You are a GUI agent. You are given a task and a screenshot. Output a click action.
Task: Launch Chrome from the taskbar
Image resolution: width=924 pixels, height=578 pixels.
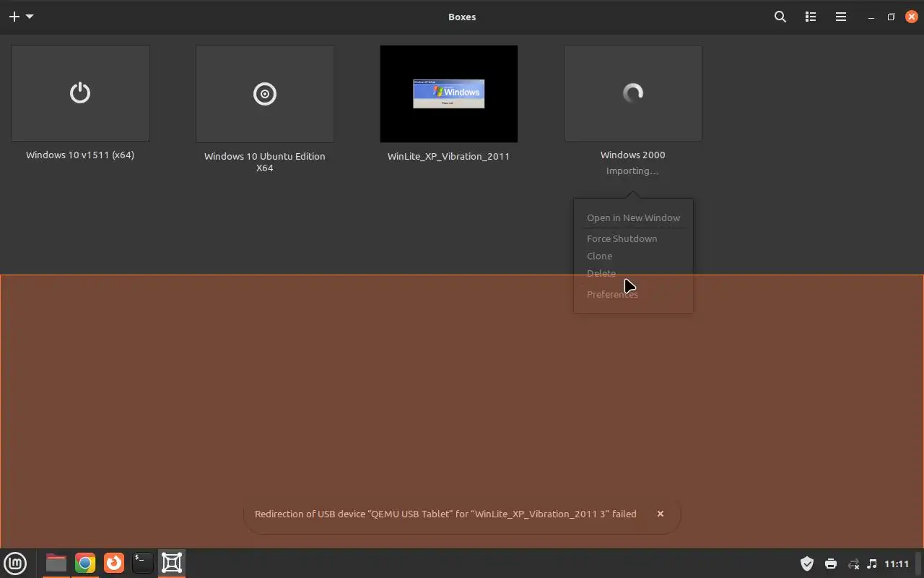point(85,563)
